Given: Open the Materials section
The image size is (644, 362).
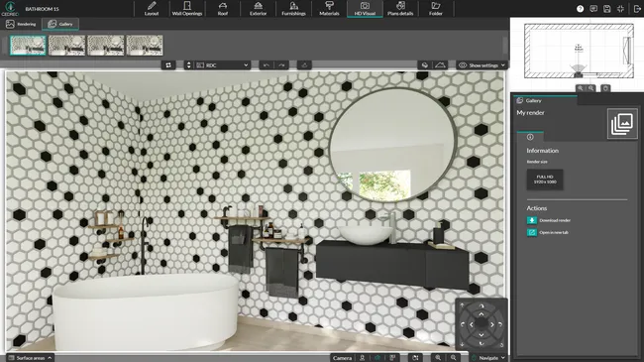Looking at the screenshot, I should click(329, 8).
